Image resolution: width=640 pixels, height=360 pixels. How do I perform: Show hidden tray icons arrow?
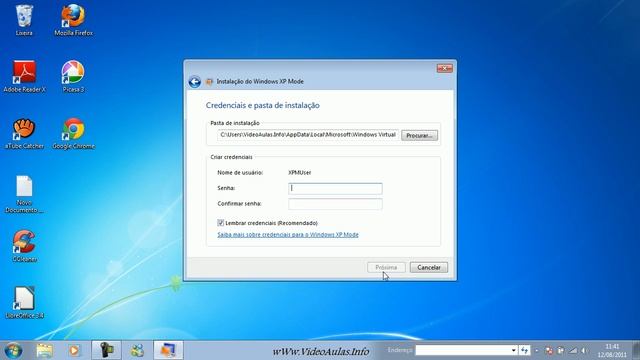[537, 351]
